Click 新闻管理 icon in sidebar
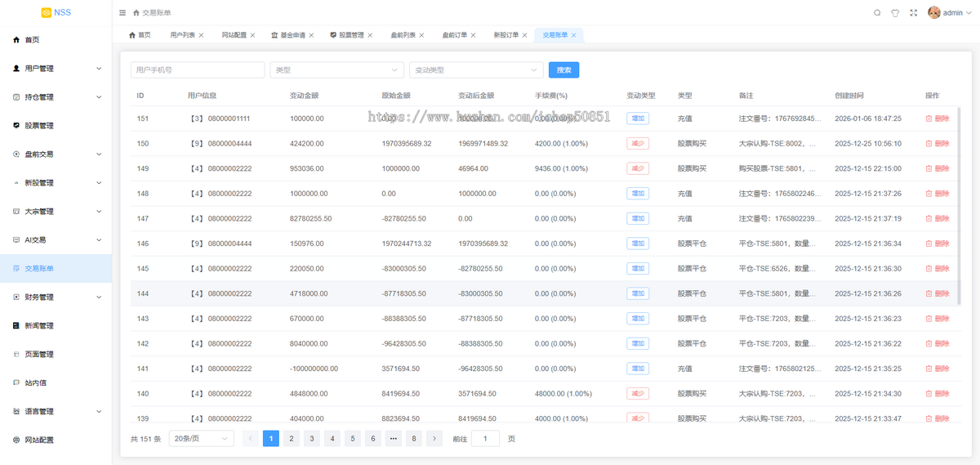Viewport: 980px width, 465px height. [x=16, y=326]
